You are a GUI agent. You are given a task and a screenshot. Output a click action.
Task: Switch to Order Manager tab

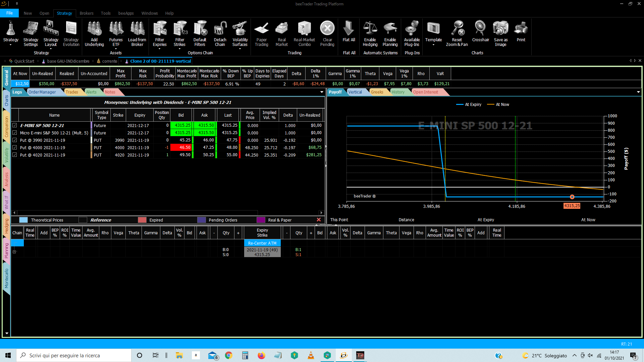(x=42, y=92)
